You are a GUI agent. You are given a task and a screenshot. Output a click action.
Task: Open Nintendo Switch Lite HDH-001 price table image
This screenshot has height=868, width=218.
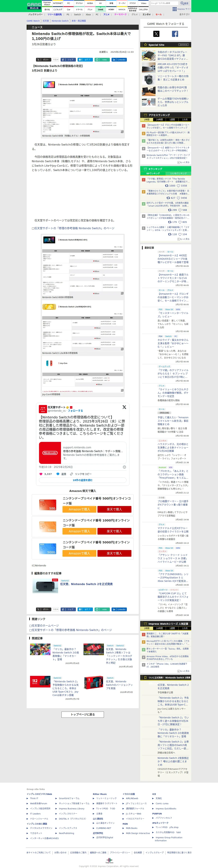pyautogui.click(x=83, y=325)
